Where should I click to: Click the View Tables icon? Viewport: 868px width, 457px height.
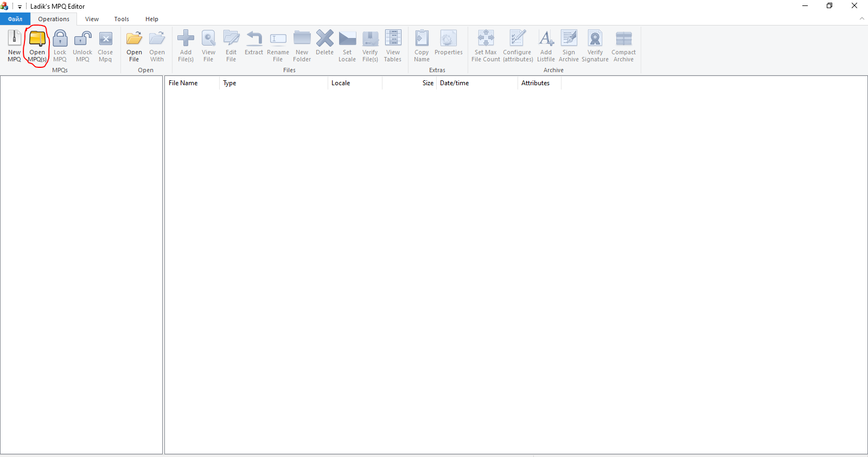393,39
